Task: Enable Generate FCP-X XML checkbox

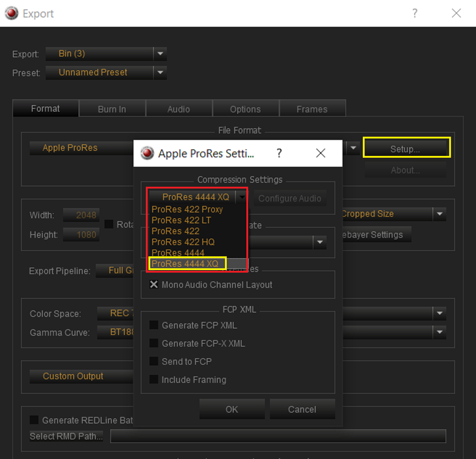Action: (154, 344)
